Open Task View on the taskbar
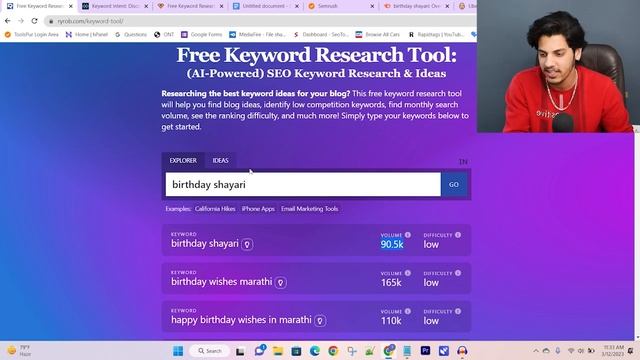This screenshot has width=640, height=360. pyautogui.click(x=240, y=351)
